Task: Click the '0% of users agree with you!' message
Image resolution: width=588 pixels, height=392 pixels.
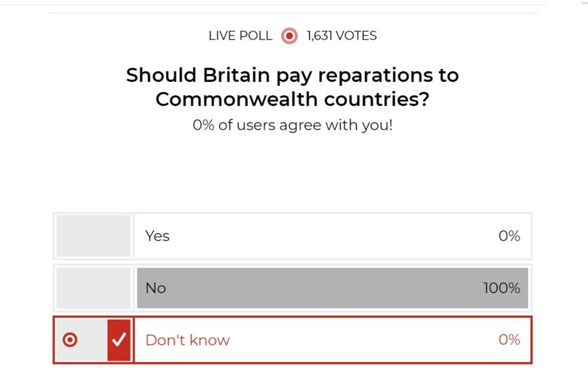Action: 292,125
